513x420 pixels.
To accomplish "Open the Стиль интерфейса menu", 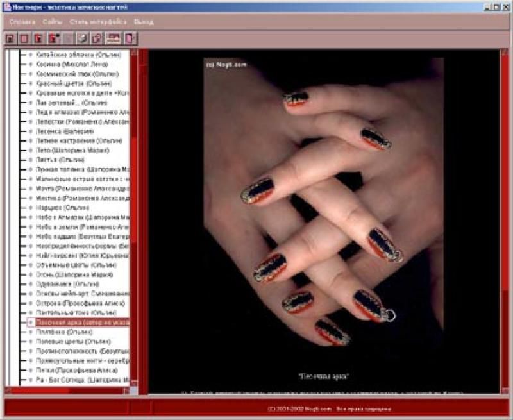I will pos(90,21).
